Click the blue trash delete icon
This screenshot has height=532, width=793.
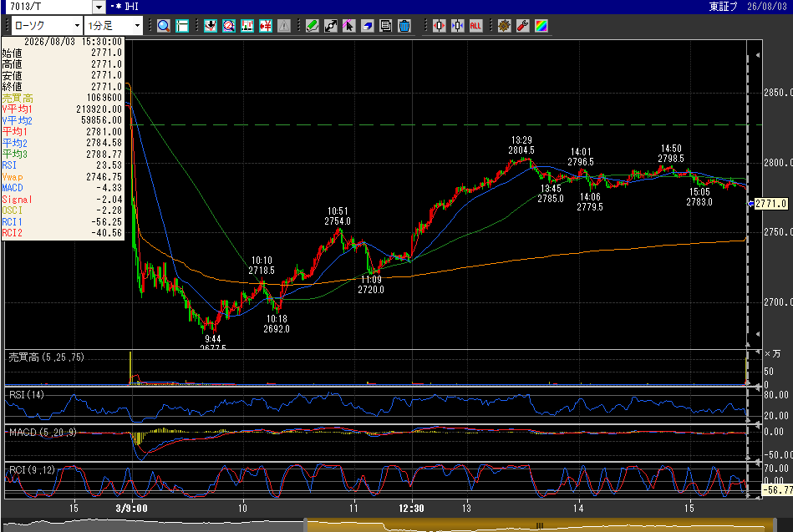[404, 26]
